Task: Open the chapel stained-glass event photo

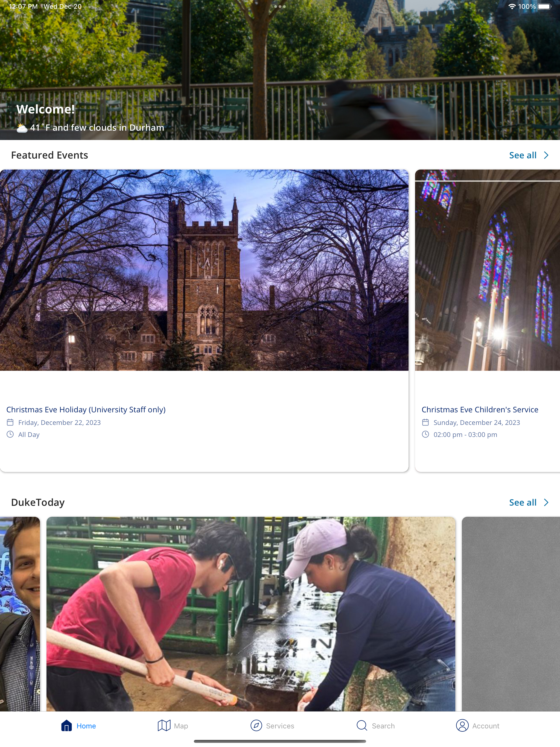Action: tap(487, 270)
